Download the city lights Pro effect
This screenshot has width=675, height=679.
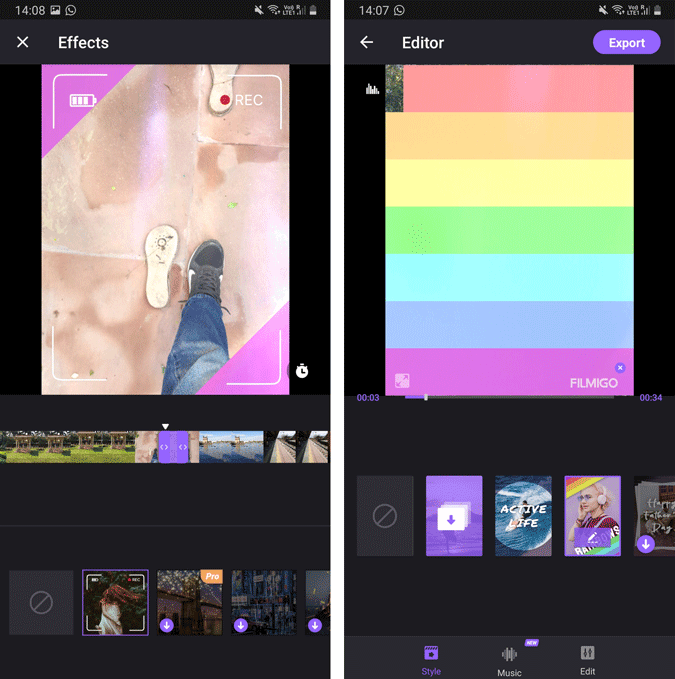pyautogui.click(x=167, y=625)
